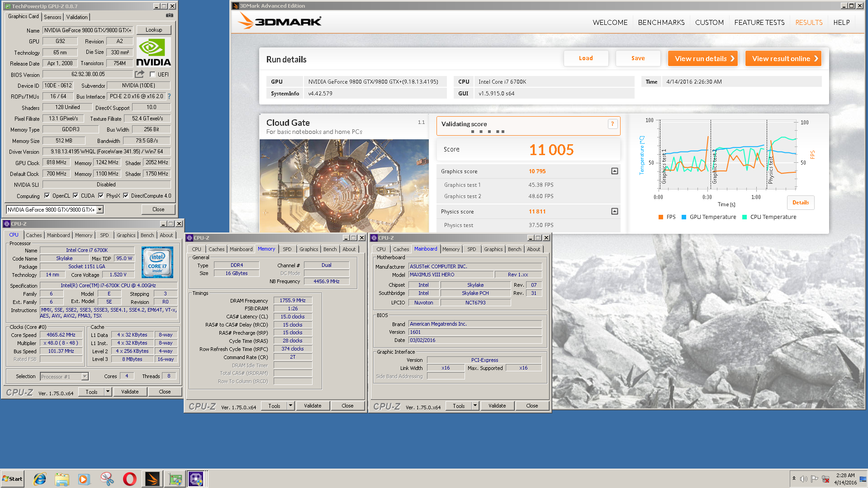Collapse the Graphics score section
868x488 pixels.
tap(614, 171)
